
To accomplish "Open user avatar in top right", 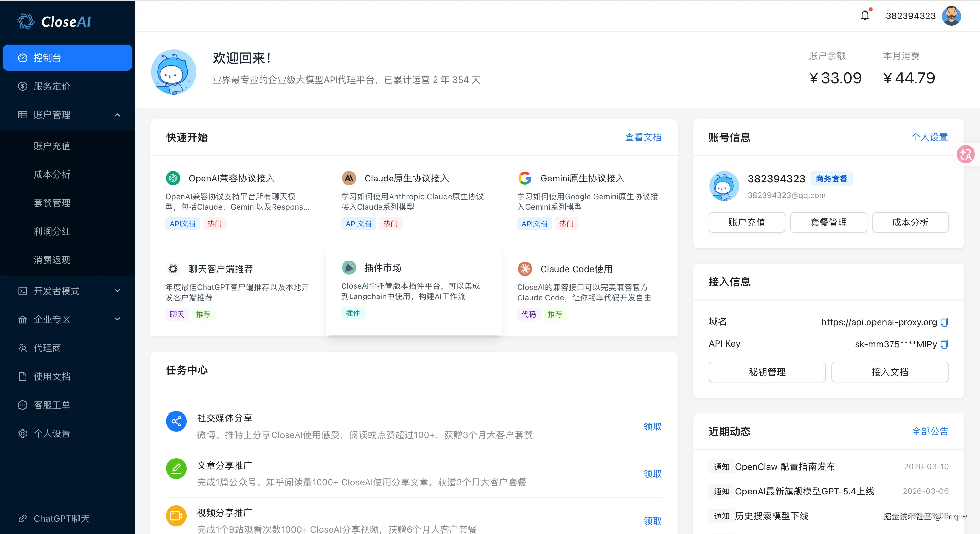I will [x=951, y=16].
